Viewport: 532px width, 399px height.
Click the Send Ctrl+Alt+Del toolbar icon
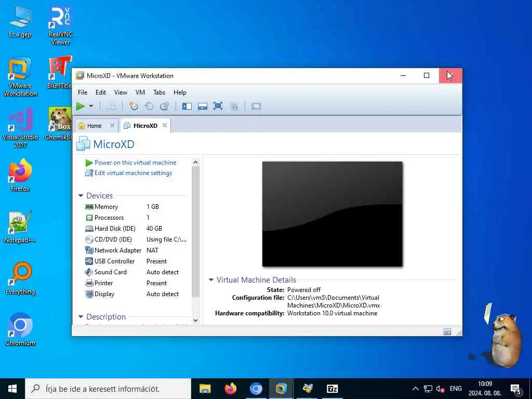tap(111, 106)
